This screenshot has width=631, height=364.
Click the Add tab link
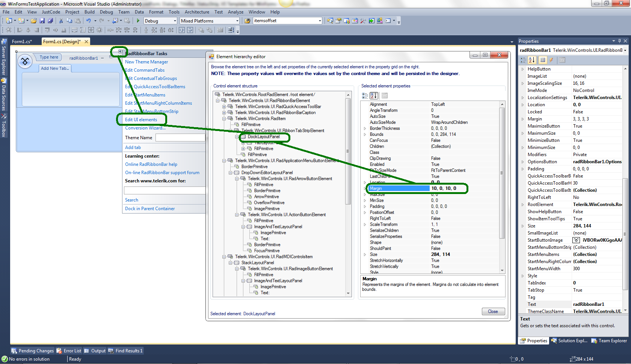click(x=133, y=147)
